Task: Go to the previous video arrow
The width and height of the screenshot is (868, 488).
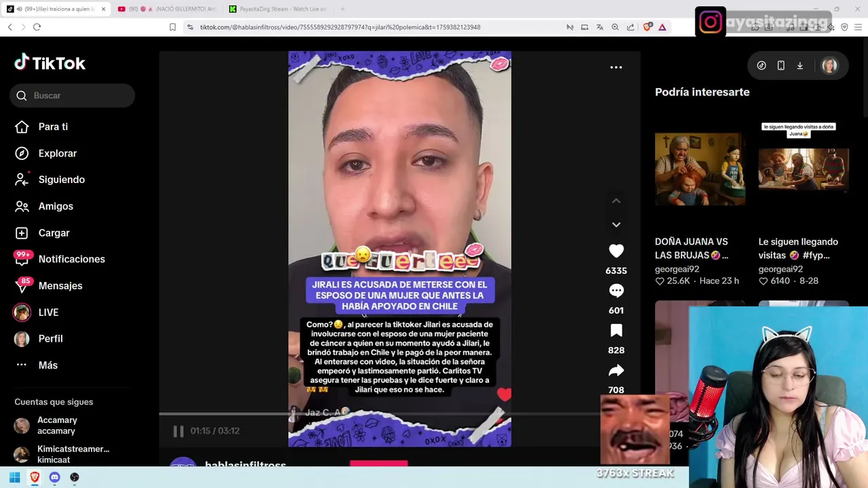Action: pyautogui.click(x=616, y=201)
